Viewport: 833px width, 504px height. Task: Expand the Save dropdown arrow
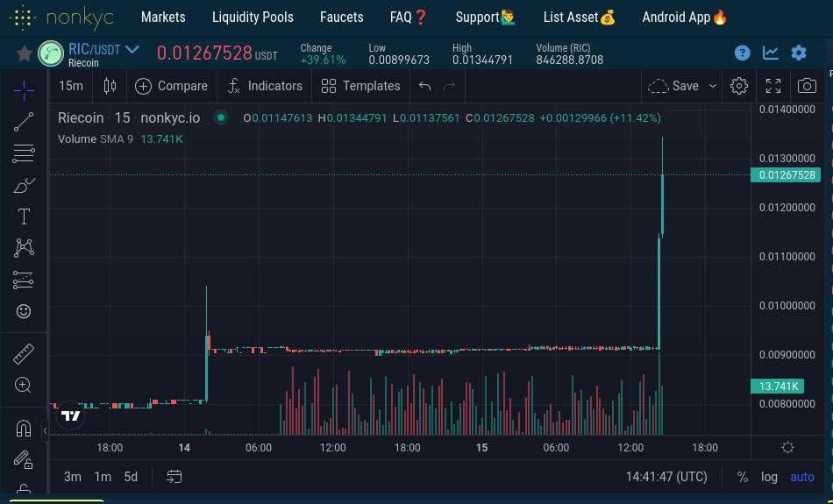pyautogui.click(x=713, y=86)
